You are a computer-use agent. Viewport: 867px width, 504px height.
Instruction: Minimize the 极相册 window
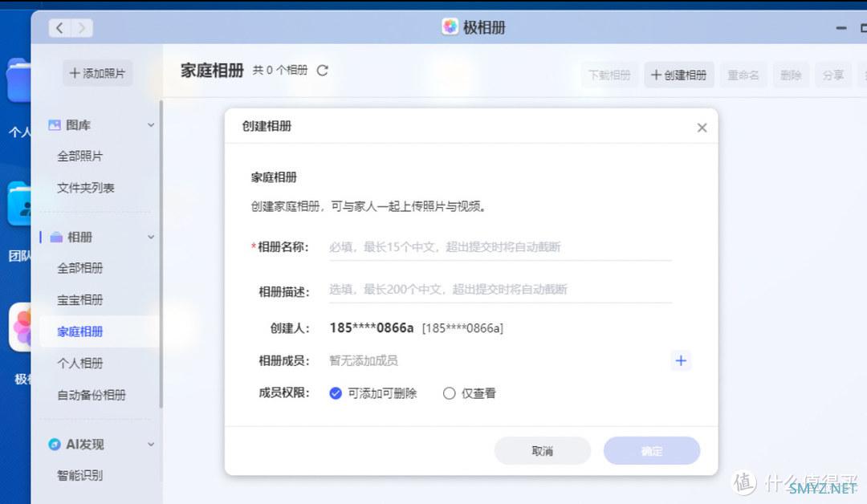[x=841, y=27]
